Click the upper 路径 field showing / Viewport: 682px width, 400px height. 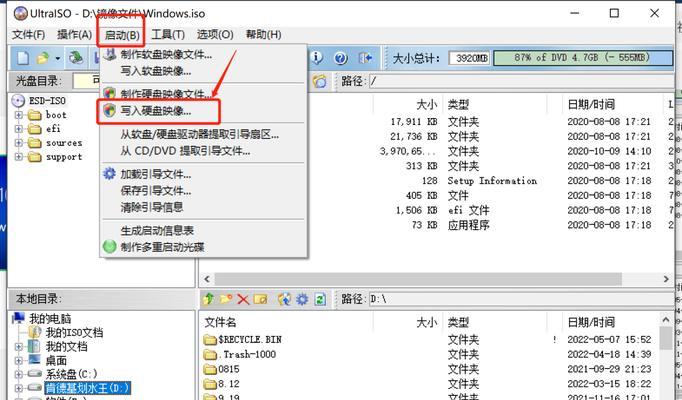[x=522, y=81]
